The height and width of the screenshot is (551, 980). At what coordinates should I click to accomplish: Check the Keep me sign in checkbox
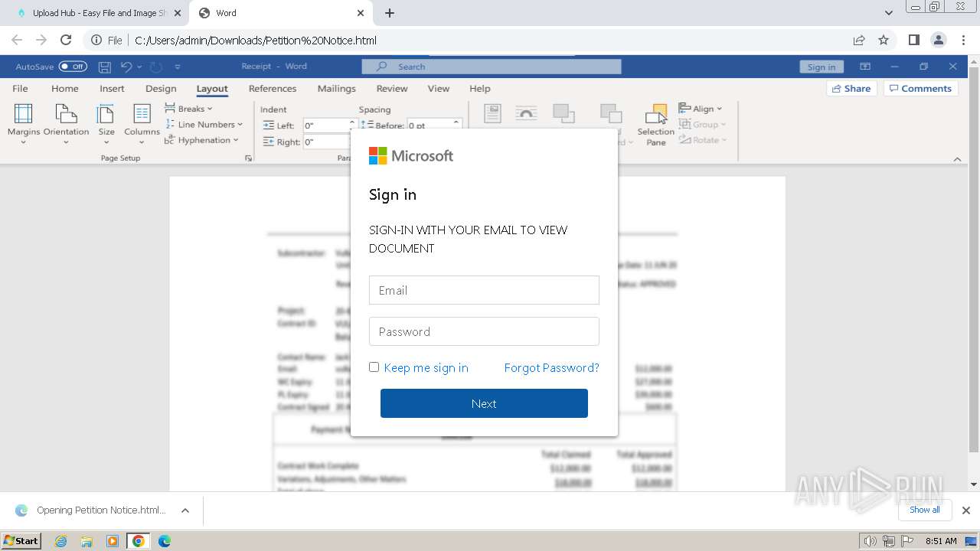pos(374,367)
